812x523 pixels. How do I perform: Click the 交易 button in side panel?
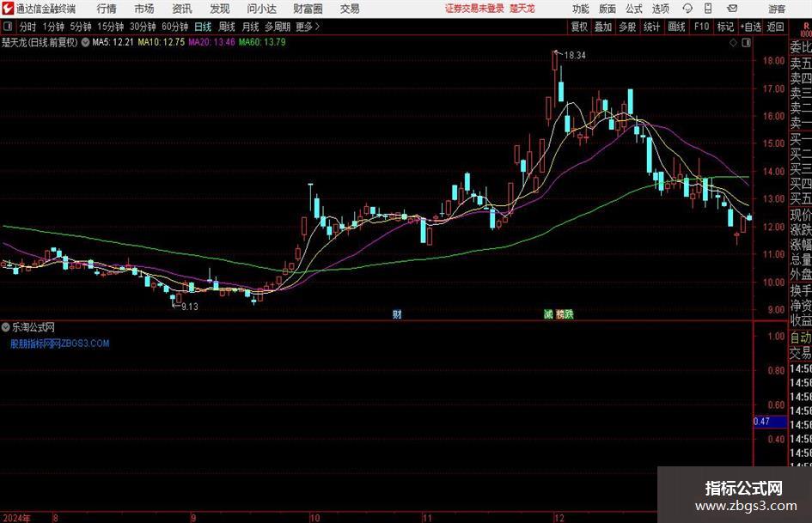pos(801,353)
